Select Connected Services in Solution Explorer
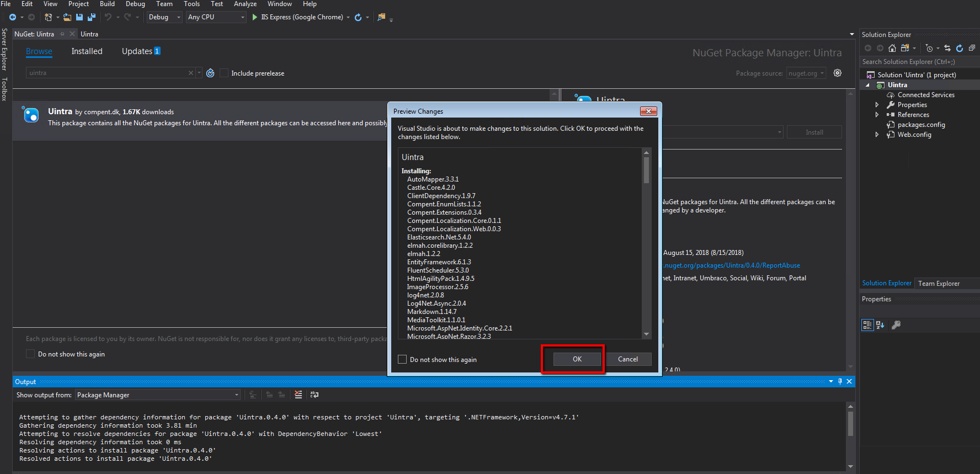This screenshot has width=980, height=474. pyautogui.click(x=925, y=95)
